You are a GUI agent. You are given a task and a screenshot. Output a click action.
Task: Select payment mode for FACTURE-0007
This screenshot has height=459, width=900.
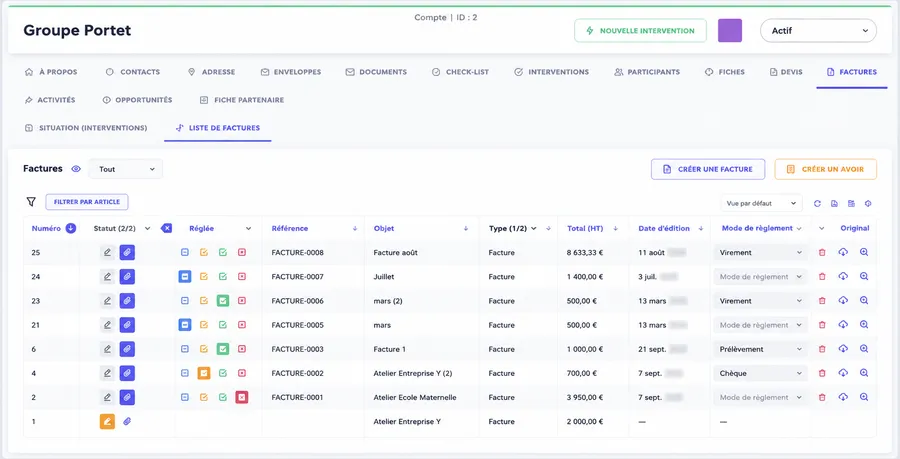(x=760, y=277)
